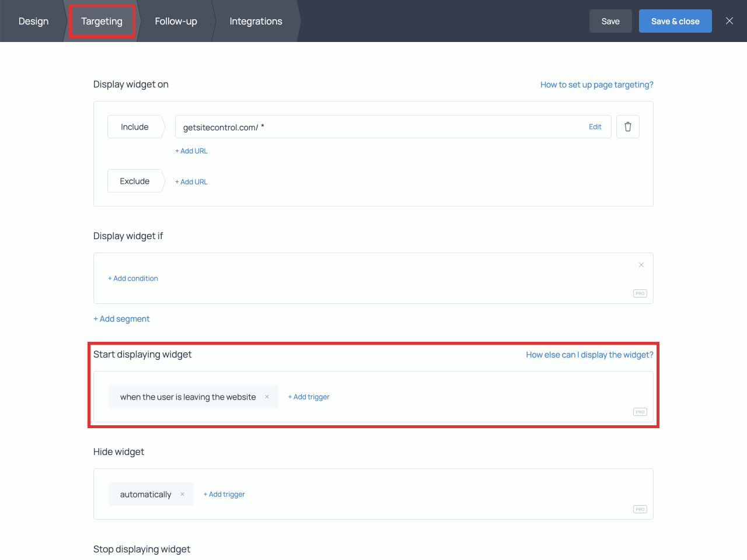Click Save & close

[675, 20]
